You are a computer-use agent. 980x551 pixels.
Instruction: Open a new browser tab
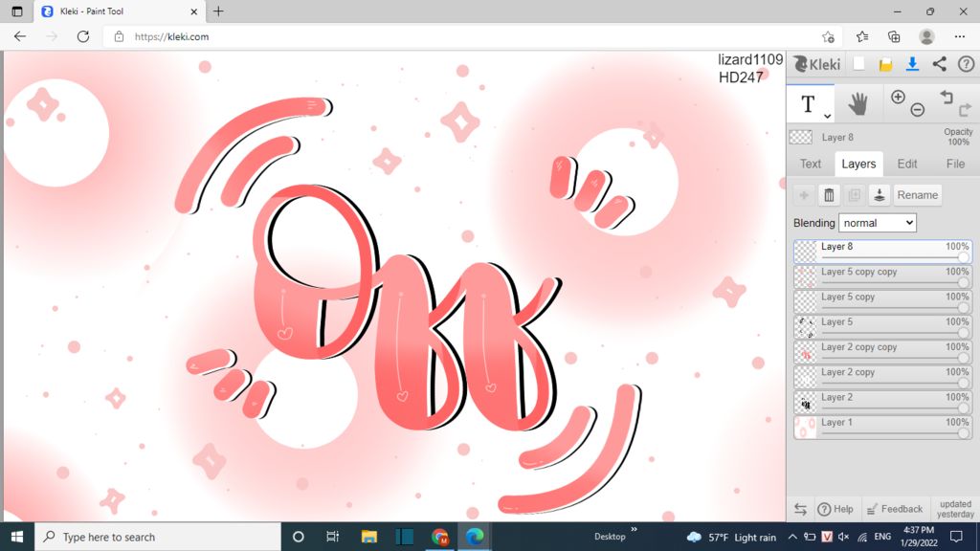[x=218, y=11]
